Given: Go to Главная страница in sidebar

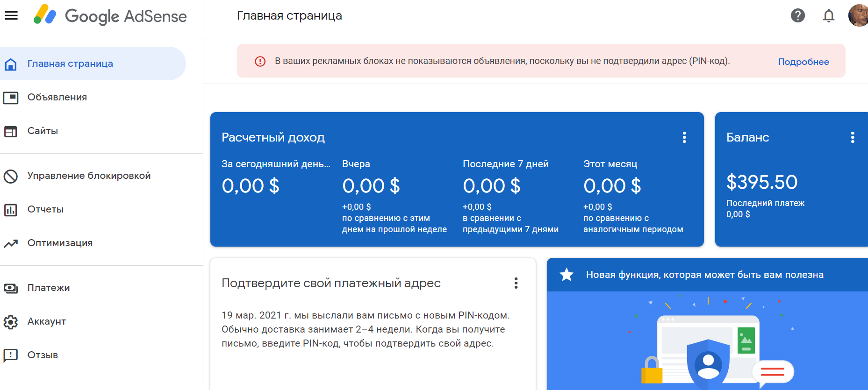Looking at the screenshot, I should 93,64.
